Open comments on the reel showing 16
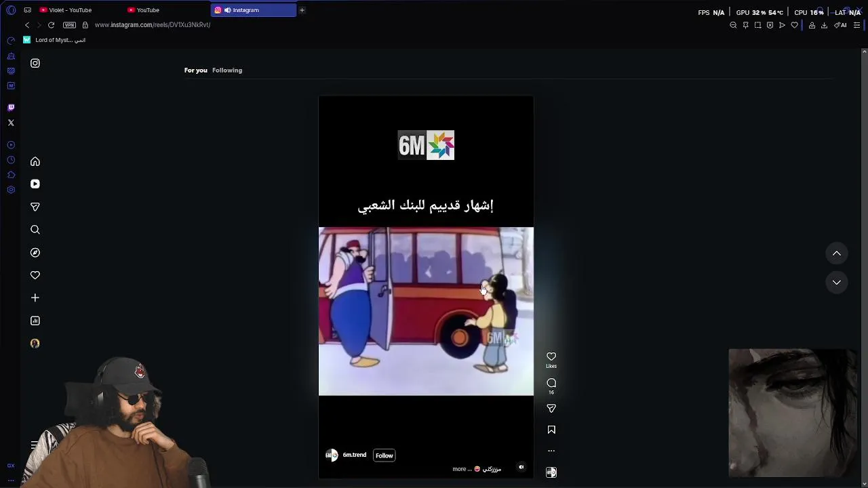This screenshot has width=868, height=488. coord(551,383)
